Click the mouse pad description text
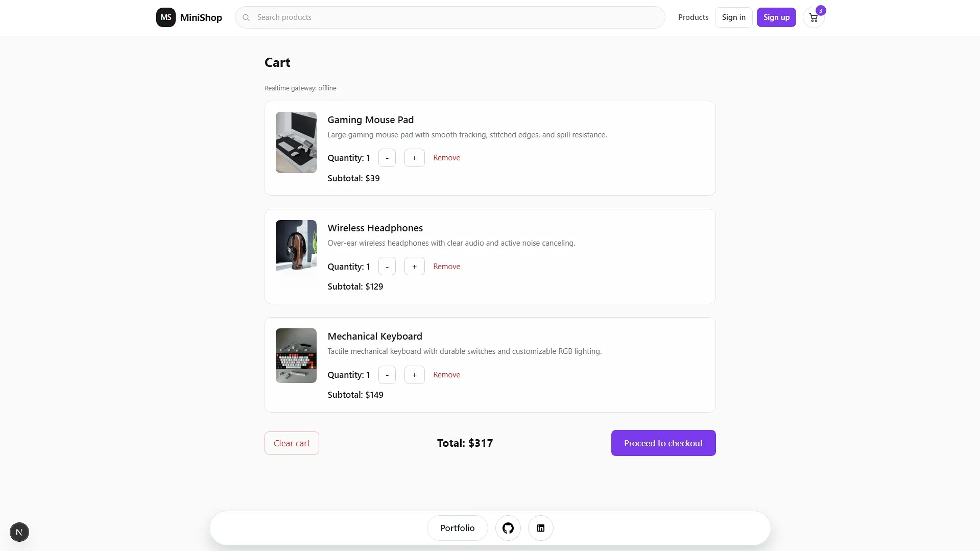980x551 pixels. 467,135
